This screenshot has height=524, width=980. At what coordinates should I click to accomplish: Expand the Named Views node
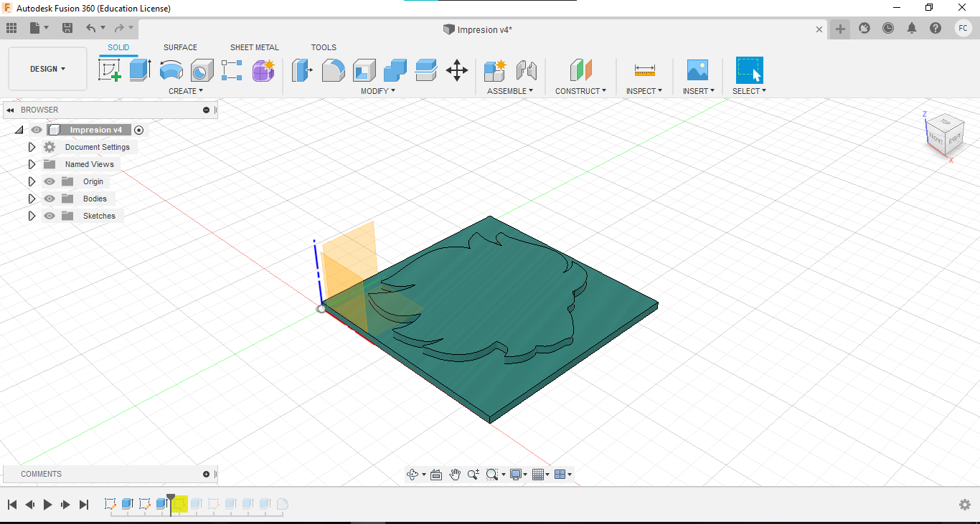coord(32,164)
